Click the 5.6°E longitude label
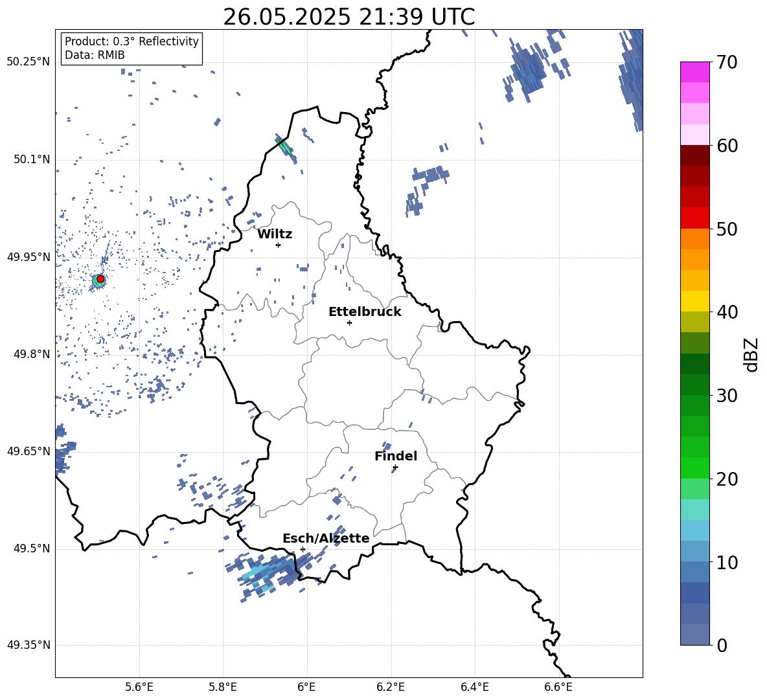This screenshot has height=700, width=767. coord(139,687)
